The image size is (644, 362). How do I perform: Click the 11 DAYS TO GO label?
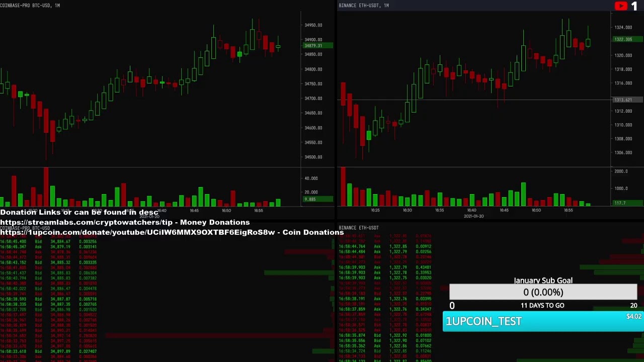542,305
